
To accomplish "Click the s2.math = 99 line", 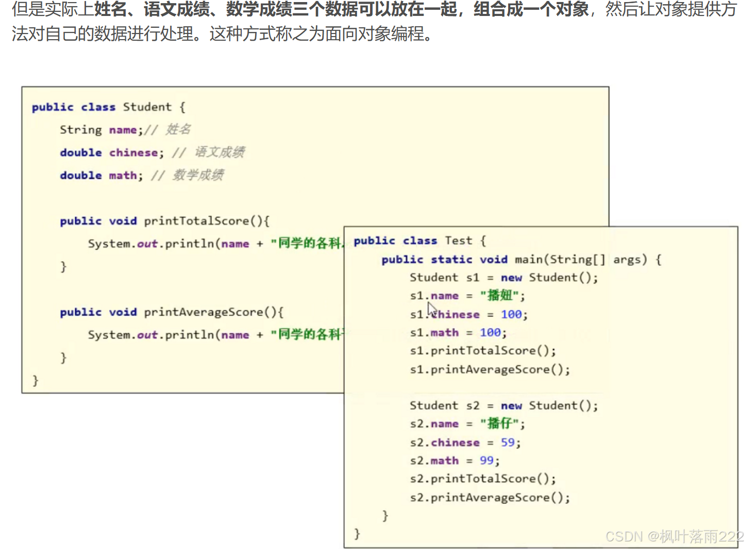I will (454, 460).
